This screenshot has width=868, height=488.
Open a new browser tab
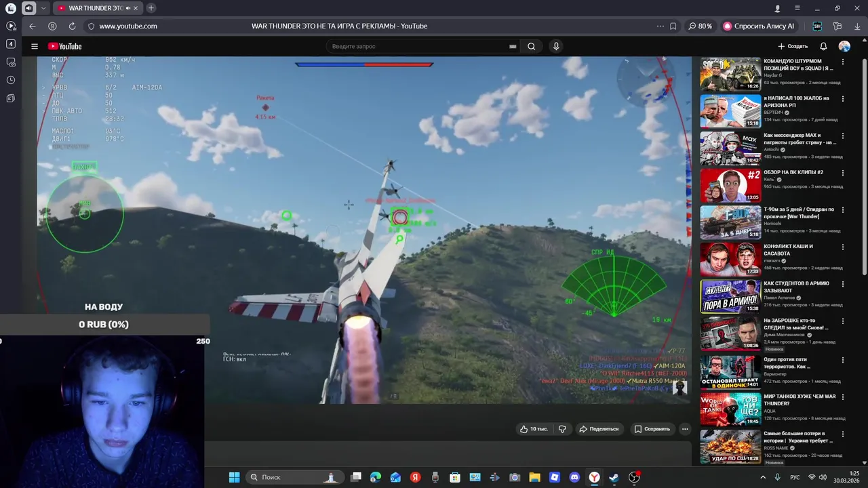(x=151, y=8)
